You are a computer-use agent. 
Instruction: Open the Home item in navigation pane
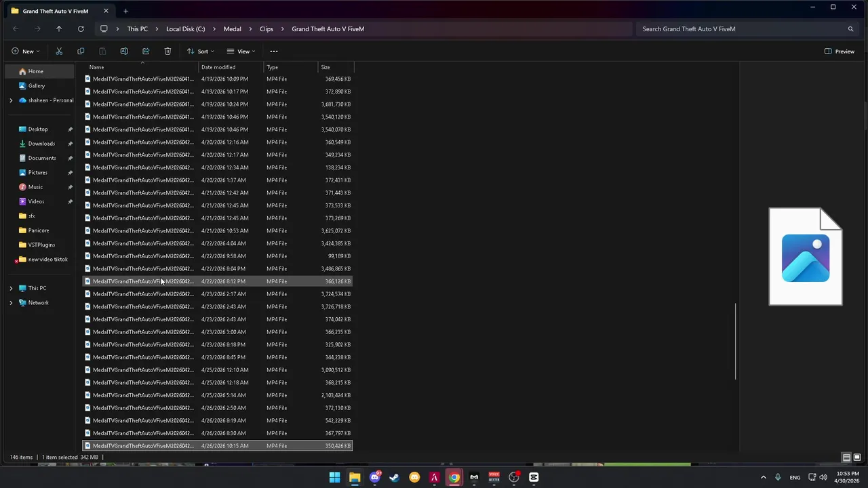coord(40,71)
